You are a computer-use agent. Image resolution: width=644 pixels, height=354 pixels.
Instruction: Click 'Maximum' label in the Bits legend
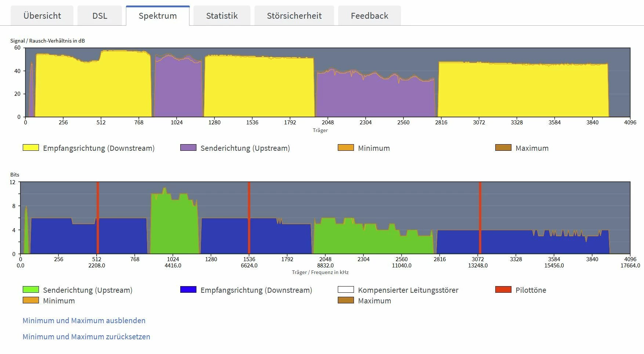[x=375, y=301]
